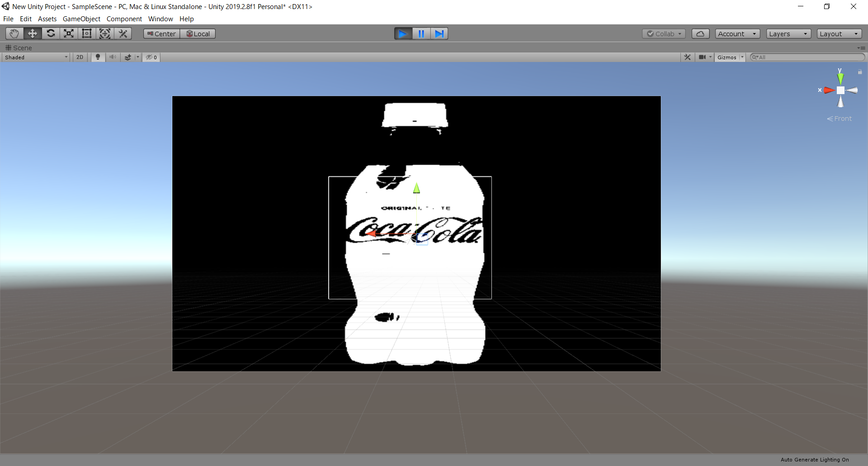Toggle scene audio
Image resolution: width=868 pixels, height=466 pixels.
[x=113, y=57]
